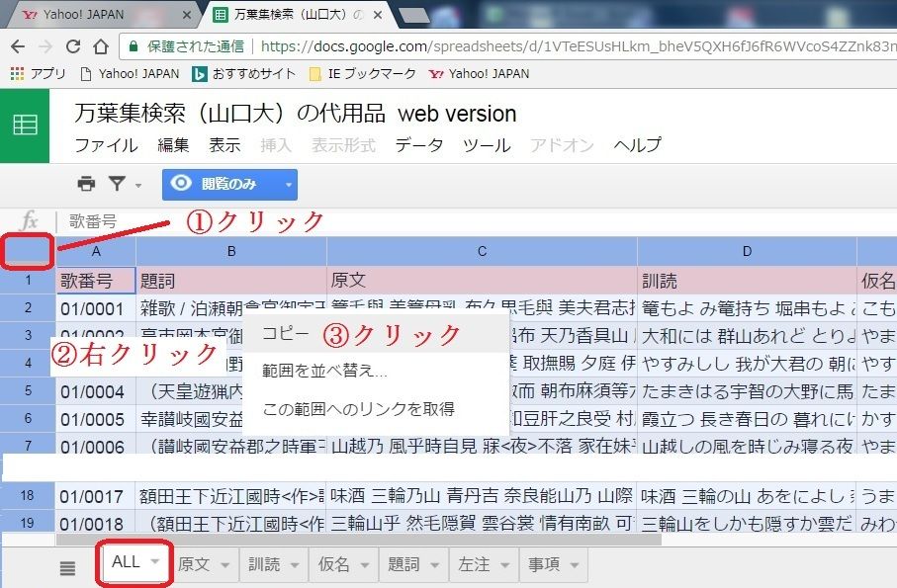This screenshot has height=588, width=897.
Task: Click the green Google Sheets logo icon
Action: (x=25, y=126)
